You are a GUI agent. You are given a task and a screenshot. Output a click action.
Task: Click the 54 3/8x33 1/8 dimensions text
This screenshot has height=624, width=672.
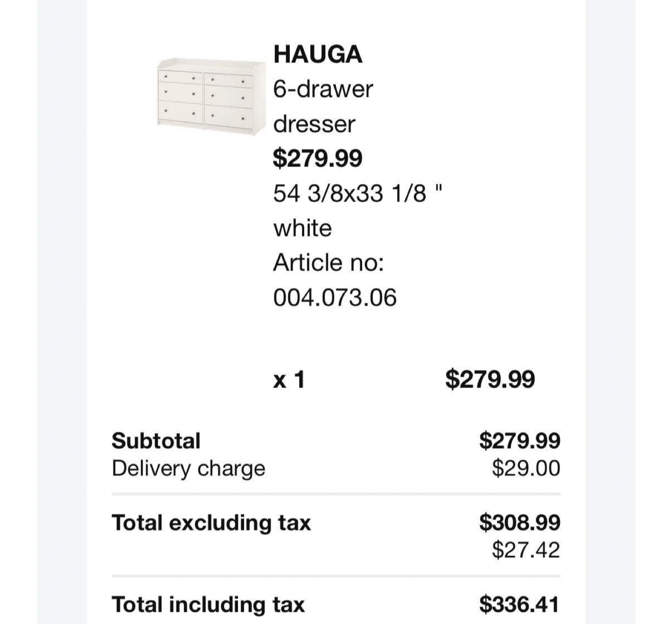357,193
